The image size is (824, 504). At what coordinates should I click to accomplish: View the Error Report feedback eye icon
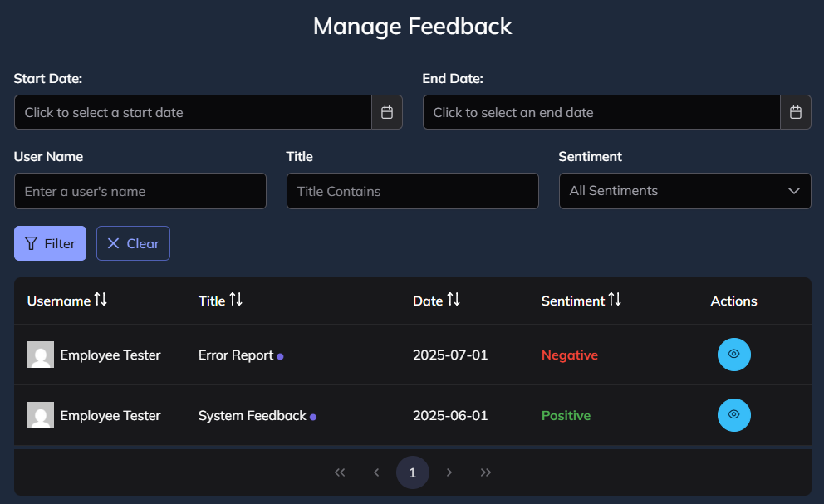733,355
